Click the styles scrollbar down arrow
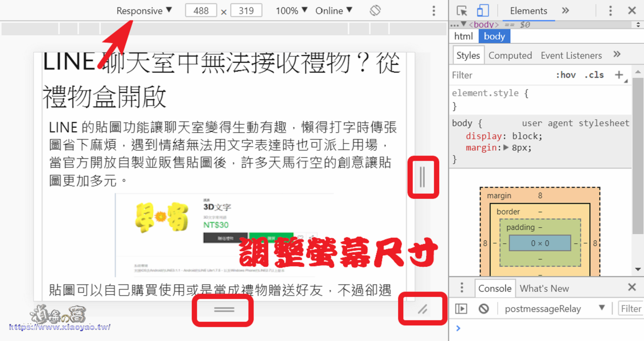Image resolution: width=644 pixels, height=341 pixels. click(638, 270)
